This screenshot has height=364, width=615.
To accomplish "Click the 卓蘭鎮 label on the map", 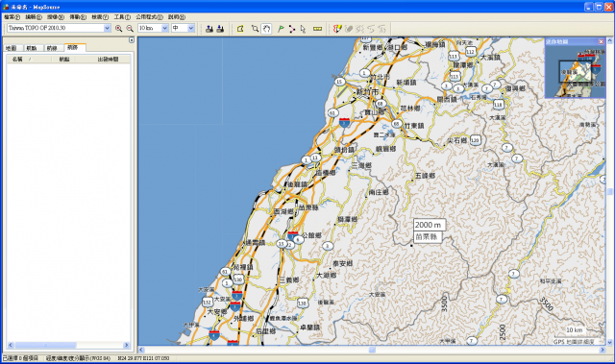I will click(x=309, y=327).
